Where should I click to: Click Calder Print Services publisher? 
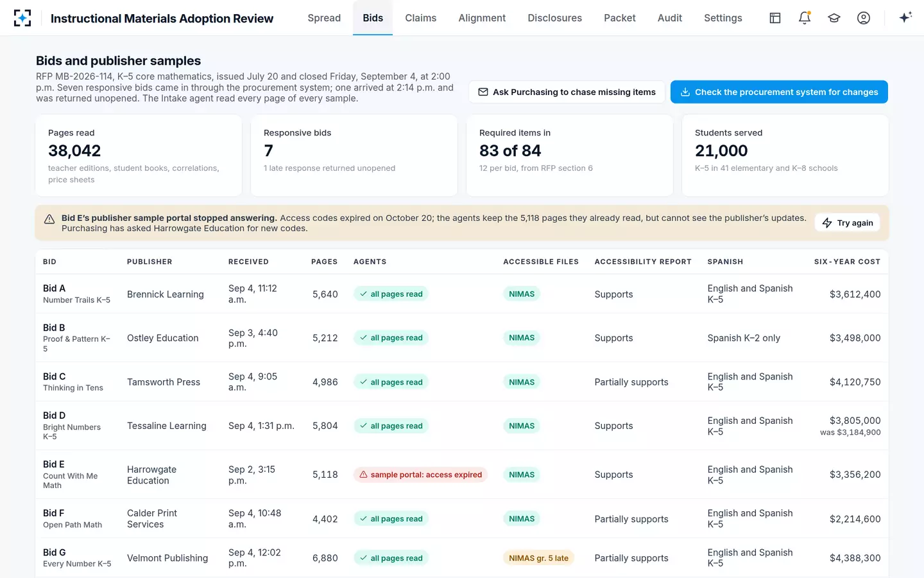pyautogui.click(x=152, y=519)
